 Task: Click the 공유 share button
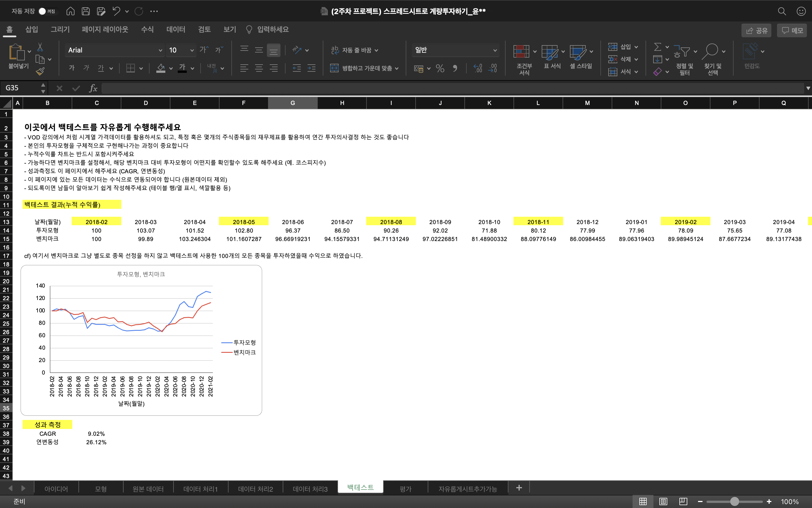tap(756, 30)
